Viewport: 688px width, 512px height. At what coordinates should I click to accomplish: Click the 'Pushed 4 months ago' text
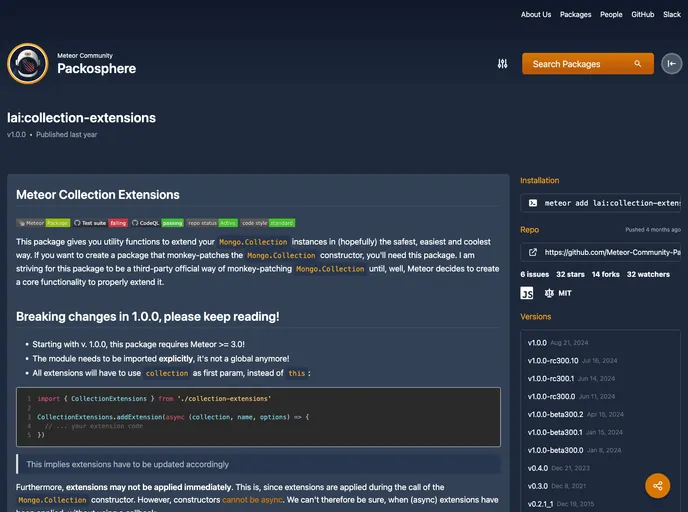pos(653,229)
